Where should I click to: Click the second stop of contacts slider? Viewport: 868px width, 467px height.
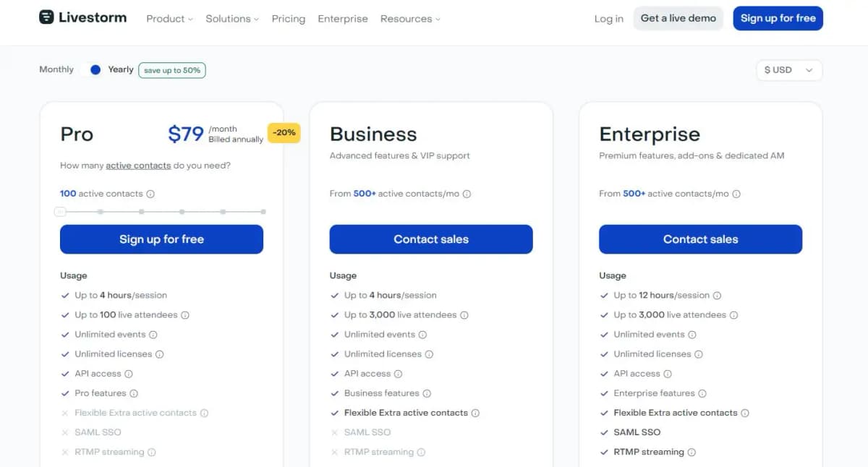[x=101, y=212]
